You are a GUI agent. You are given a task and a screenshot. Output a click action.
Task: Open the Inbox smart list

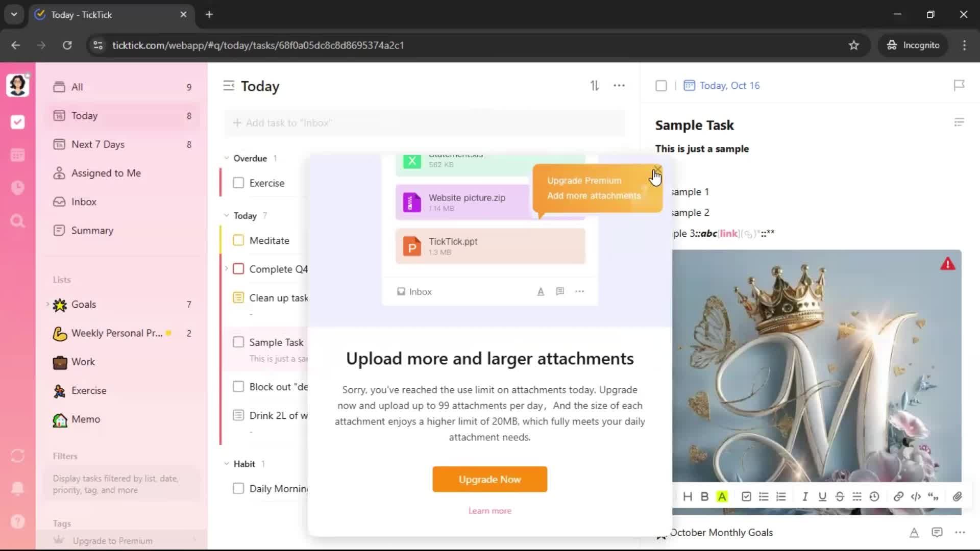tap(84, 202)
